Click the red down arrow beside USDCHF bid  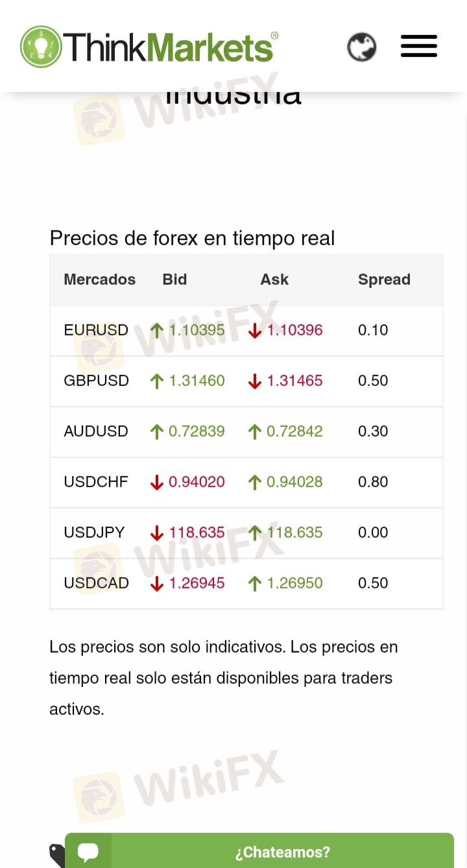click(156, 483)
